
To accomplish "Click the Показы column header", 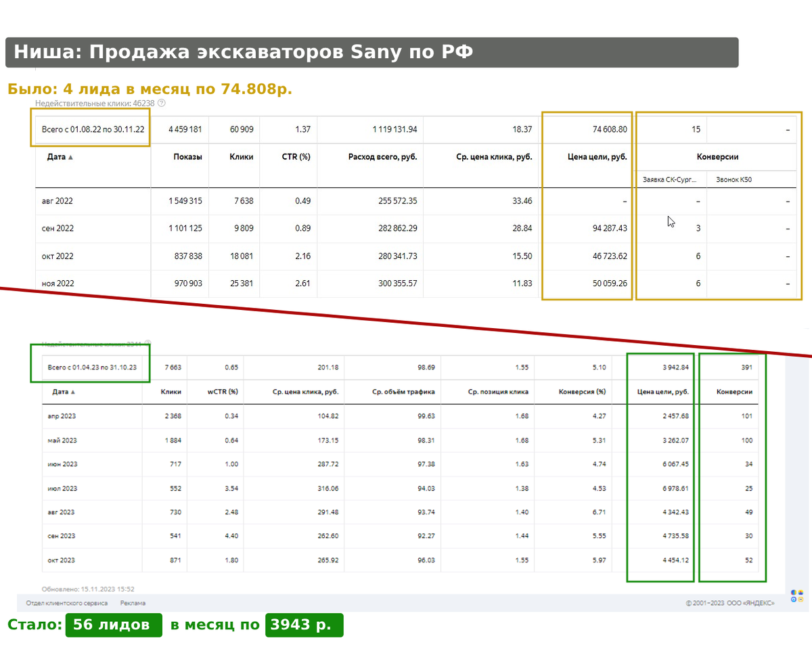I will tap(187, 157).
